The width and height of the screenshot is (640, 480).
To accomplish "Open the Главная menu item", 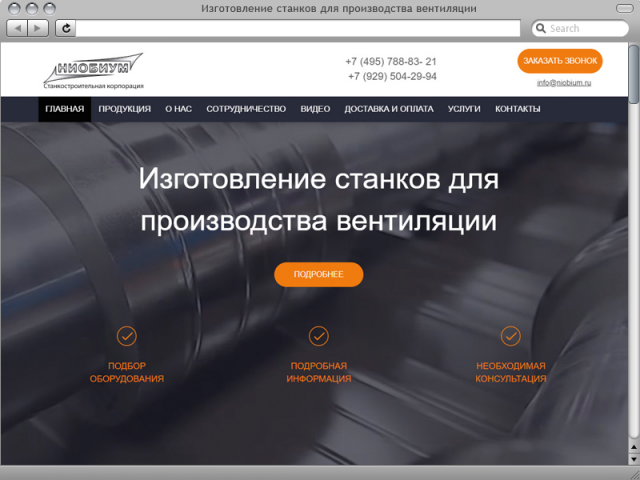I will [64, 109].
